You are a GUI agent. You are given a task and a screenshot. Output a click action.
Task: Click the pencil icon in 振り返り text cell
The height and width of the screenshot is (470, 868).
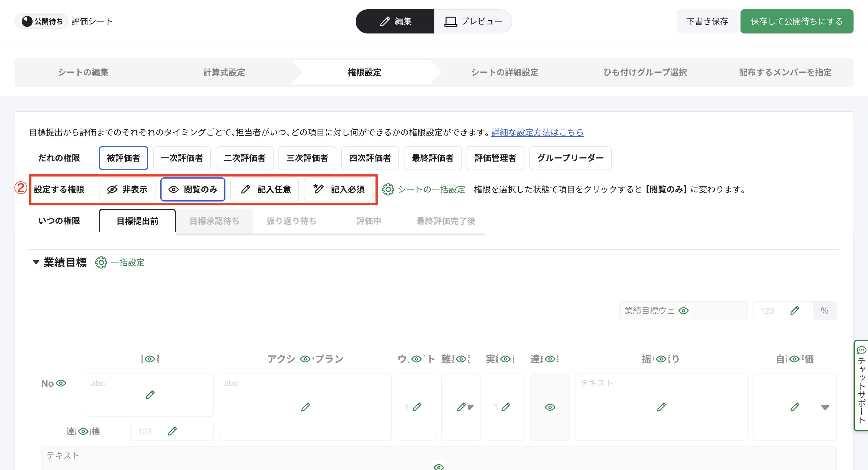pos(661,407)
